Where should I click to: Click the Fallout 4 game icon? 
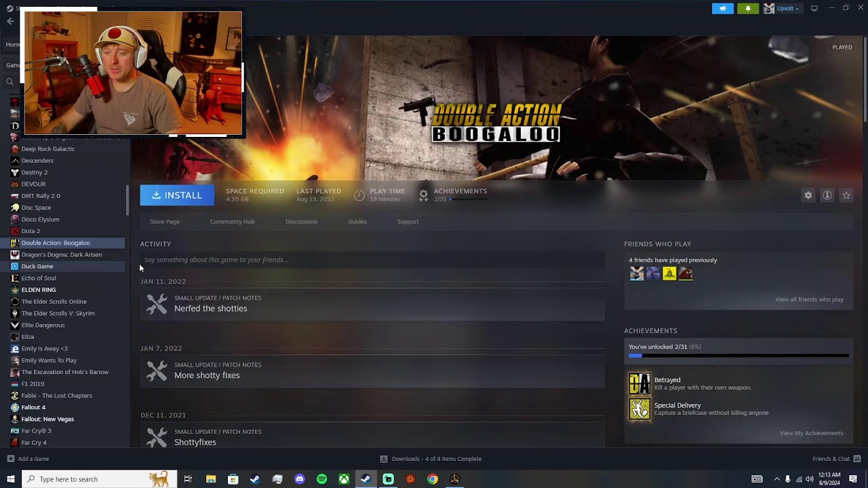(x=15, y=407)
